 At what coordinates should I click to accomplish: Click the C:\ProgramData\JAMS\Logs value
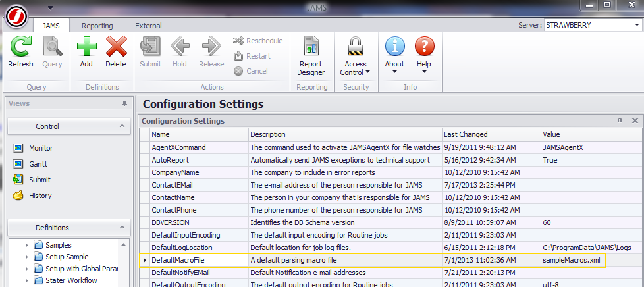[x=587, y=248]
